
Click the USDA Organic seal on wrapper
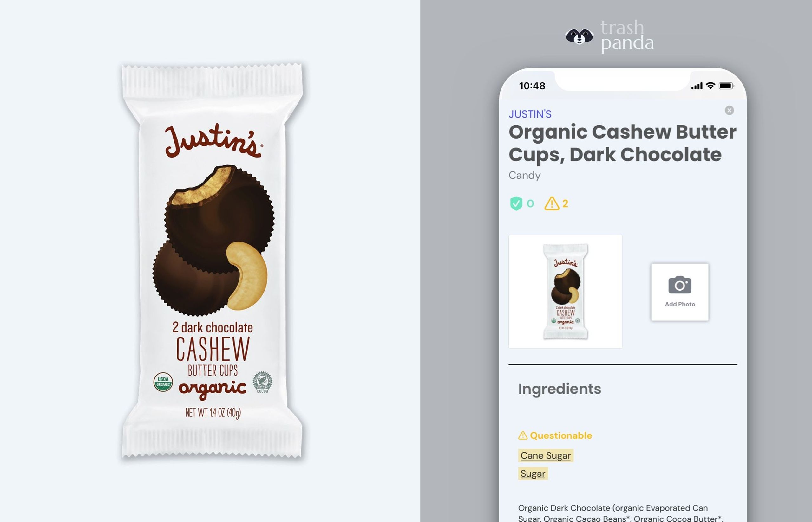pos(163,382)
